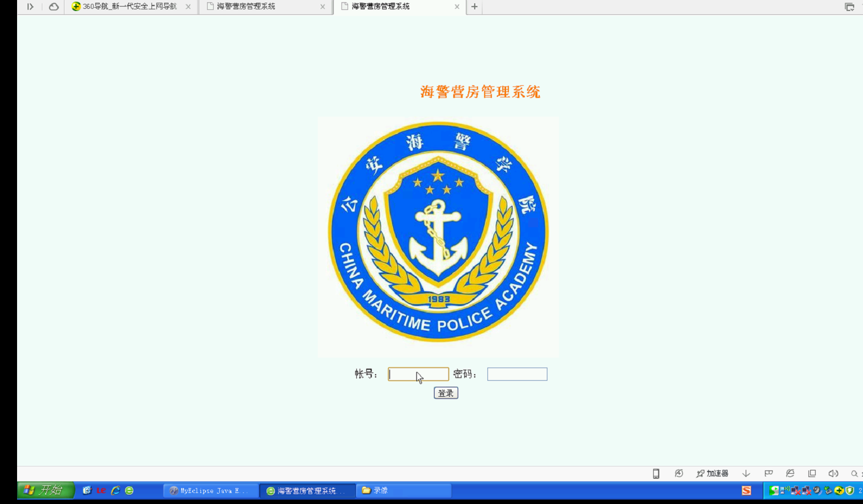This screenshot has height=504, width=863.
Task: Click the sidebar toggle icon at top left
Action: point(30,7)
